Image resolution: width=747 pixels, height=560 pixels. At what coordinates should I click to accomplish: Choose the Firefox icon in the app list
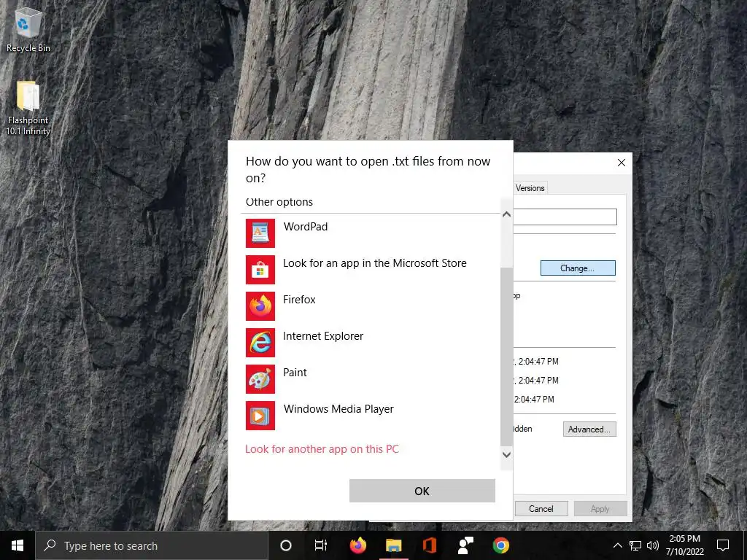tap(260, 306)
